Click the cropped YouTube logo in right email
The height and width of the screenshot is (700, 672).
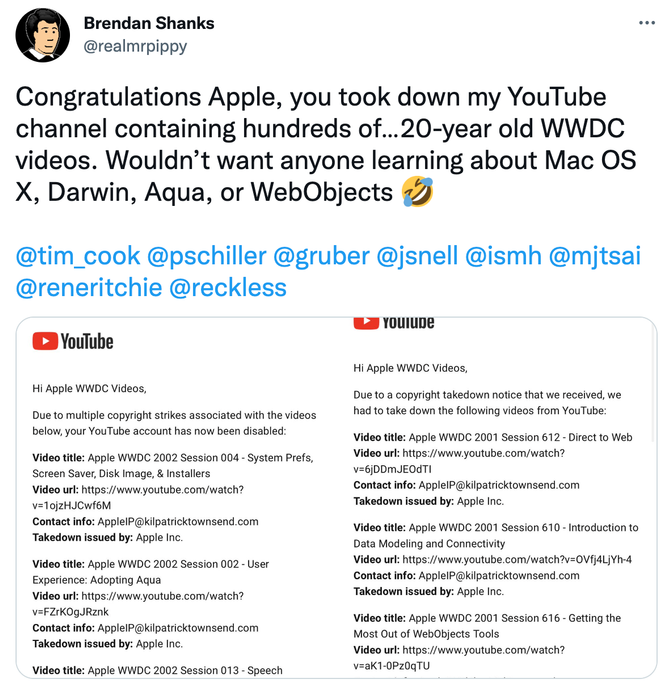click(394, 323)
